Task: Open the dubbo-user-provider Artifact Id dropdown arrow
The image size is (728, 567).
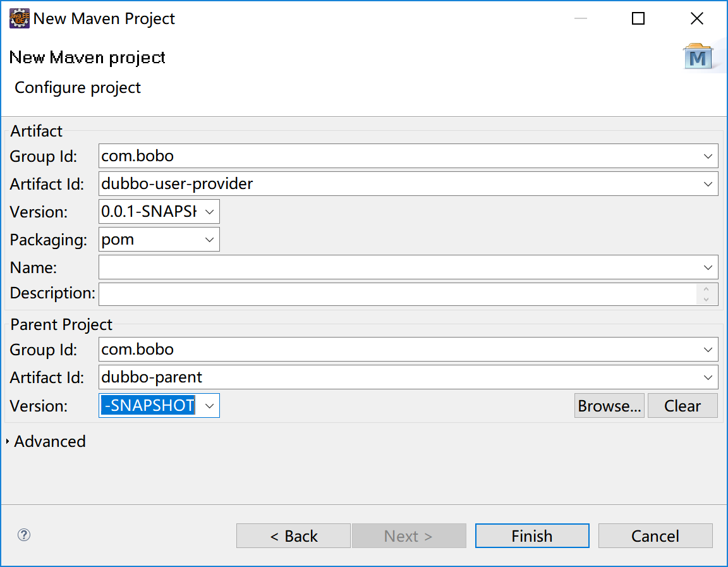Action: [x=708, y=184]
